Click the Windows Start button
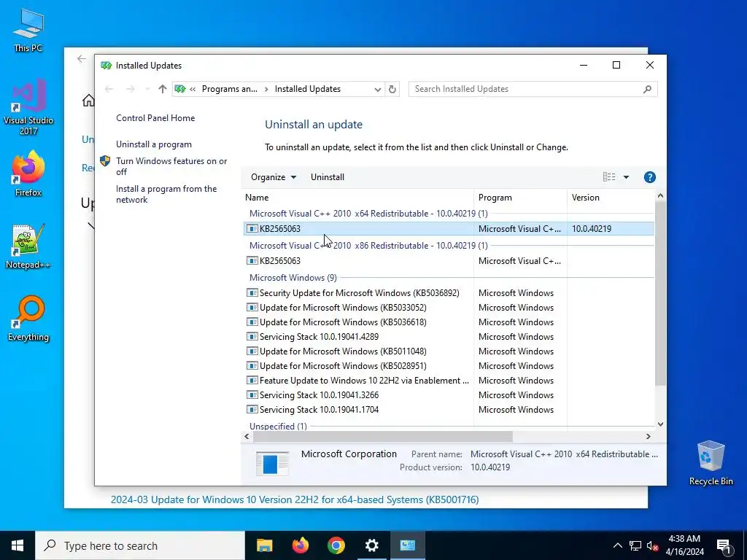747x560 pixels. (18, 545)
